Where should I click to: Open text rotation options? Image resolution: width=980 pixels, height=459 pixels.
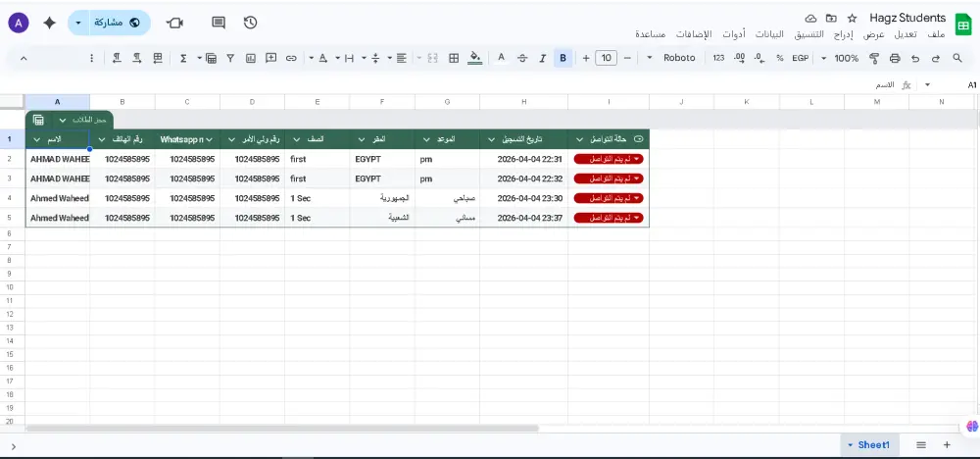click(323, 58)
